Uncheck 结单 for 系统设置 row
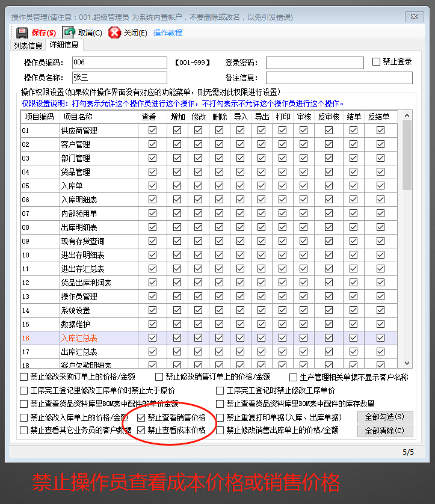This screenshot has width=435, height=504. 353,310
